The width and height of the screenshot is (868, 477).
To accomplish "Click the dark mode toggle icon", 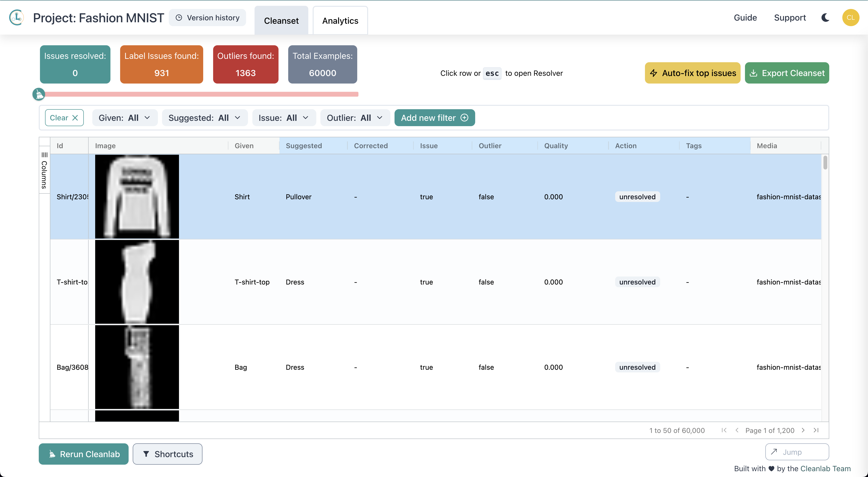I will pos(825,17).
